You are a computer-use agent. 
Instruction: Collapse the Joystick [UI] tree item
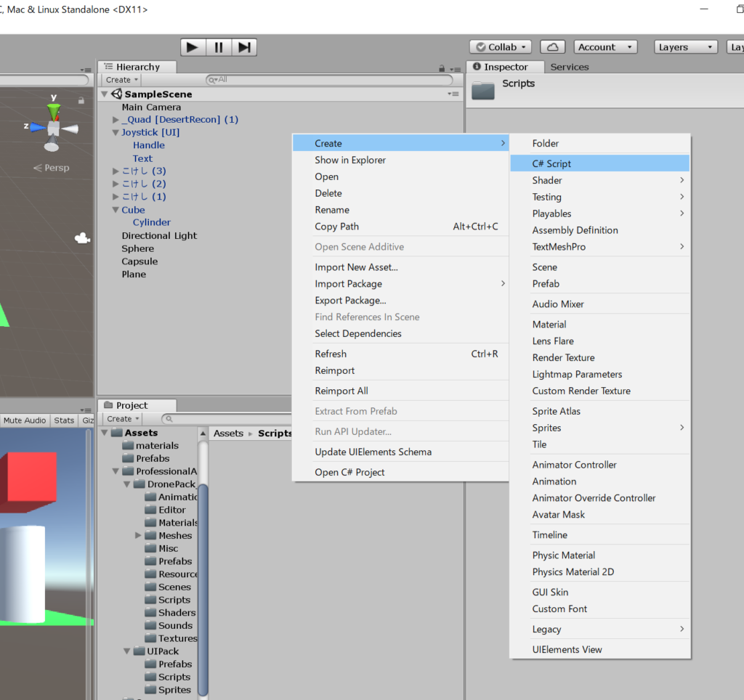pos(116,133)
